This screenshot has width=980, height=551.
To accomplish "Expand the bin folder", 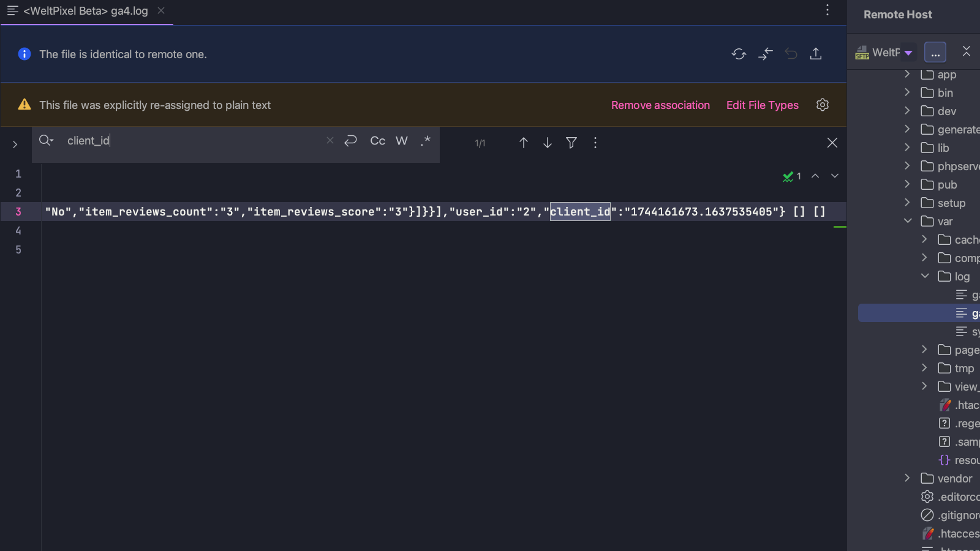I will click(x=907, y=92).
